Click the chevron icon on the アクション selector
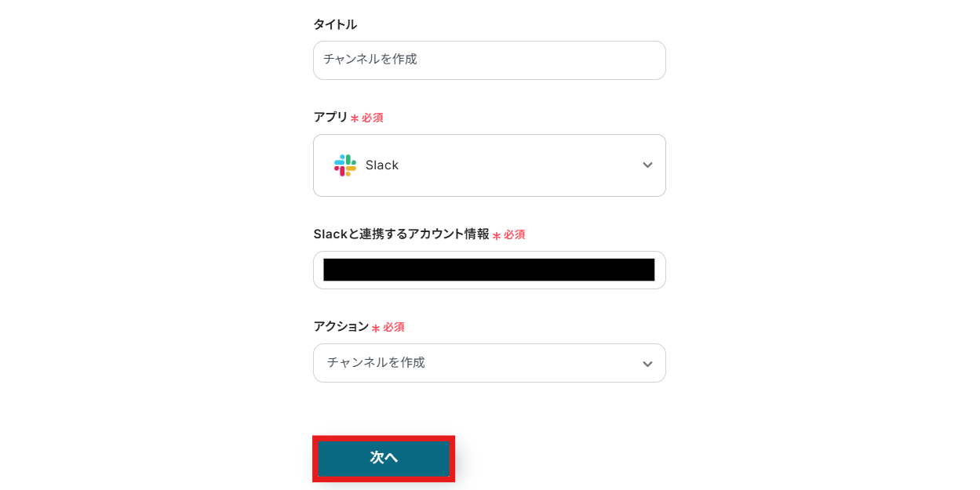 647,363
